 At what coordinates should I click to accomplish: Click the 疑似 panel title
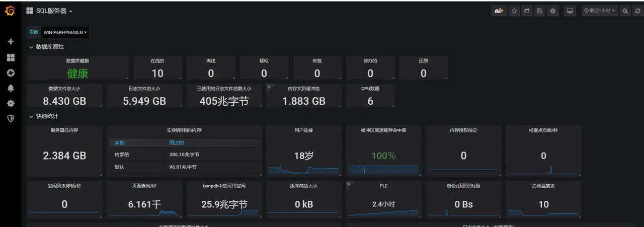264,60
